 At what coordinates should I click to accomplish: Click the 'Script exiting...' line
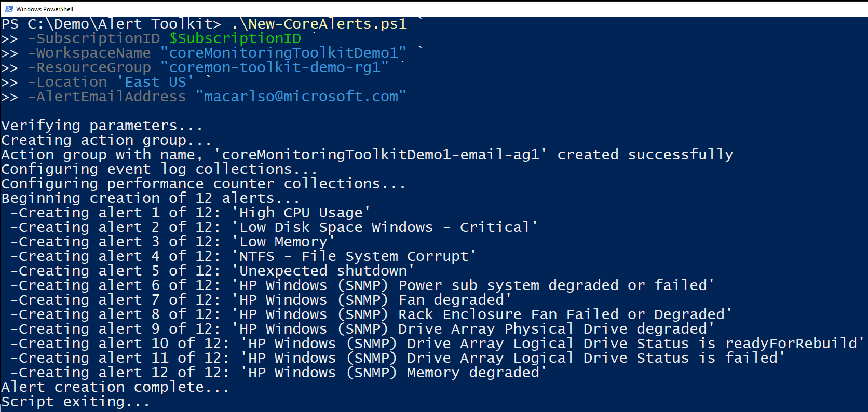pos(76,402)
